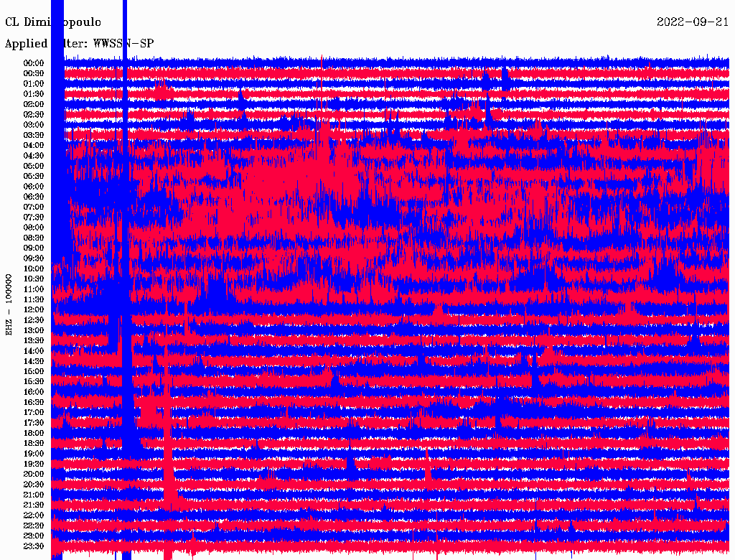Select the 23:30 time label
The height and width of the screenshot is (560, 735).
34,546
